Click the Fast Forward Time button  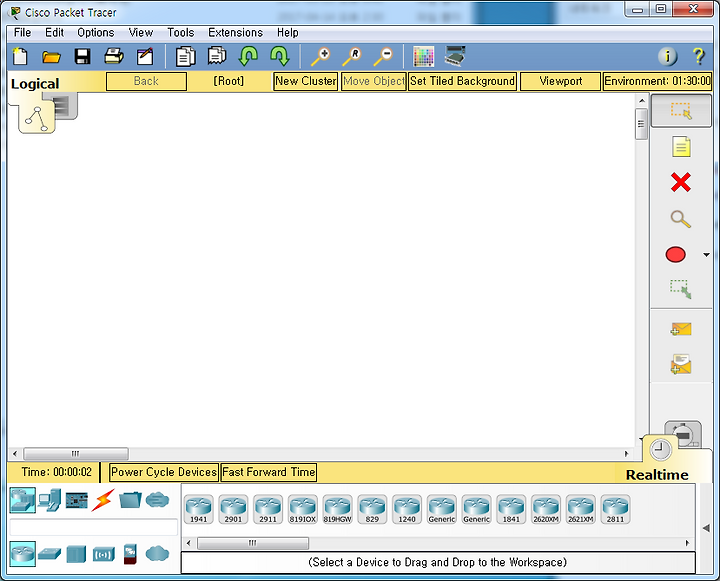(269, 472)
